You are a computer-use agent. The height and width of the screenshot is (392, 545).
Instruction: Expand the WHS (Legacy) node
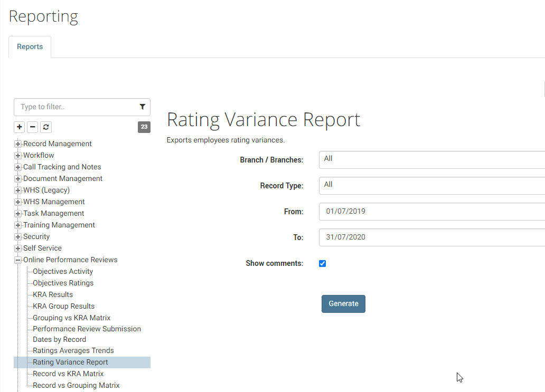[18, 190]
